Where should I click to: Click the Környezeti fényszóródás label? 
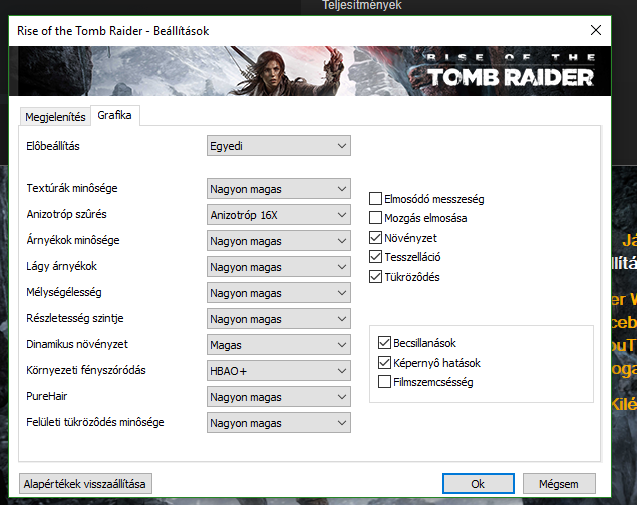pos(86,370)
